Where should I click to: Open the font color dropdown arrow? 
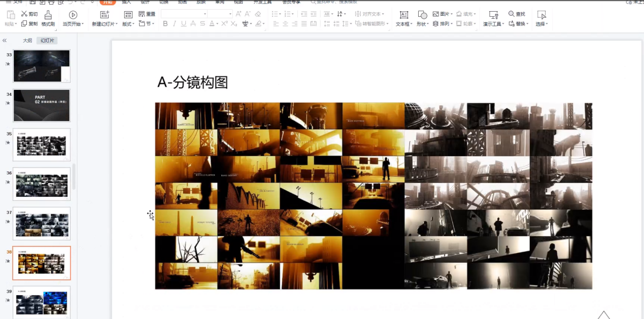click(217, 24)
